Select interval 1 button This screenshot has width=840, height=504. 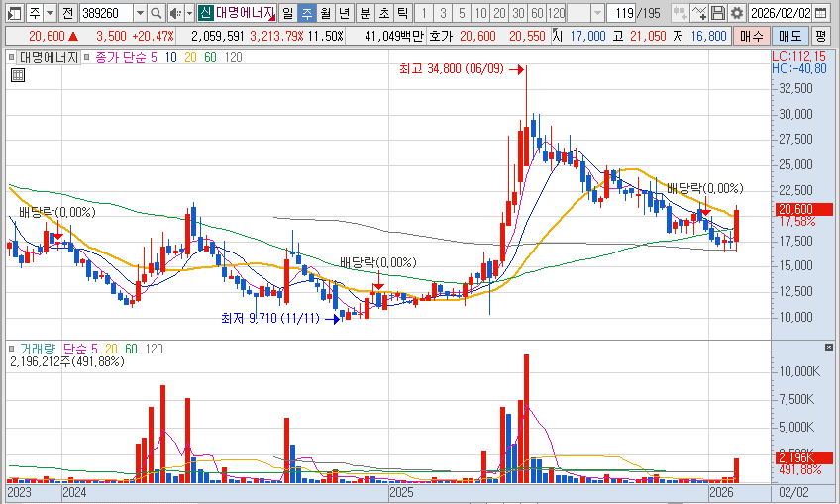424,12
